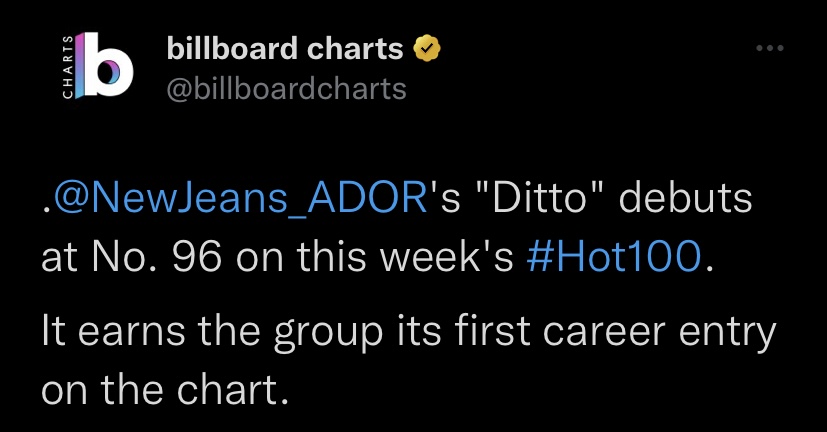Click the song title "Ditto"
Screen dimensions: 827x432
541,198
